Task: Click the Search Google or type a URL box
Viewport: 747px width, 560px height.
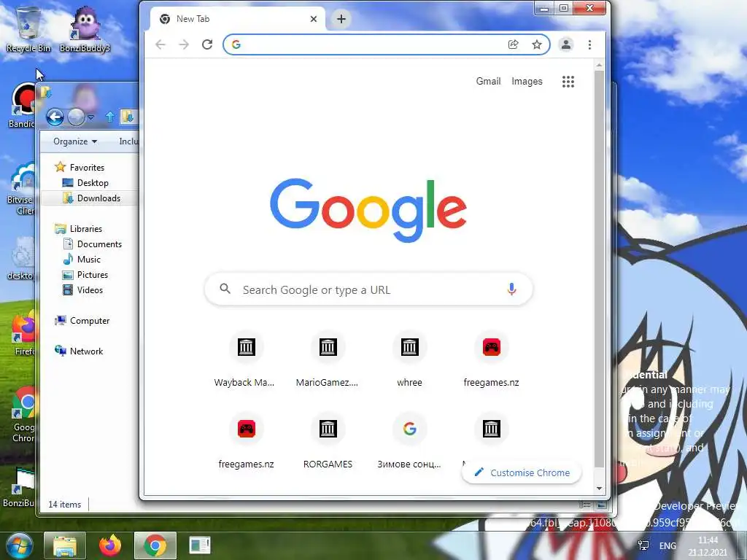Action: click(368, 289)
